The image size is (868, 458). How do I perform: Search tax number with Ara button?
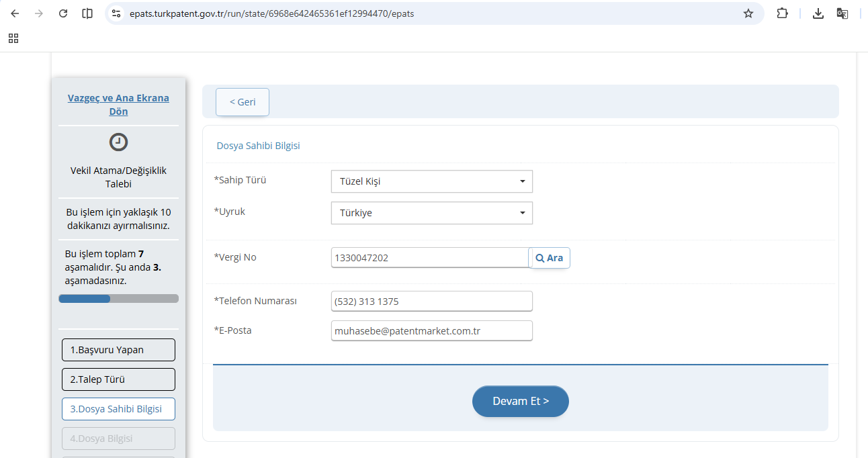click(x=550, y=258)
